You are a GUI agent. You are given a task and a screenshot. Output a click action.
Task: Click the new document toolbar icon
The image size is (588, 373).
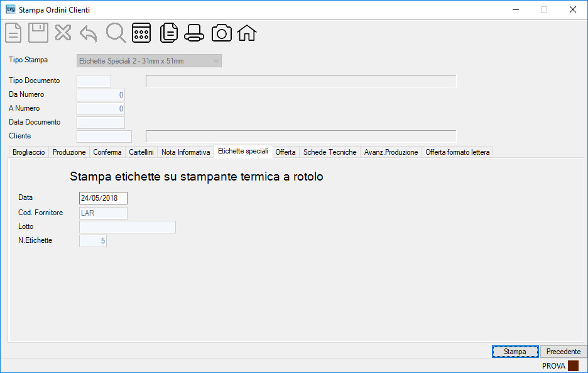coord(13,33)
